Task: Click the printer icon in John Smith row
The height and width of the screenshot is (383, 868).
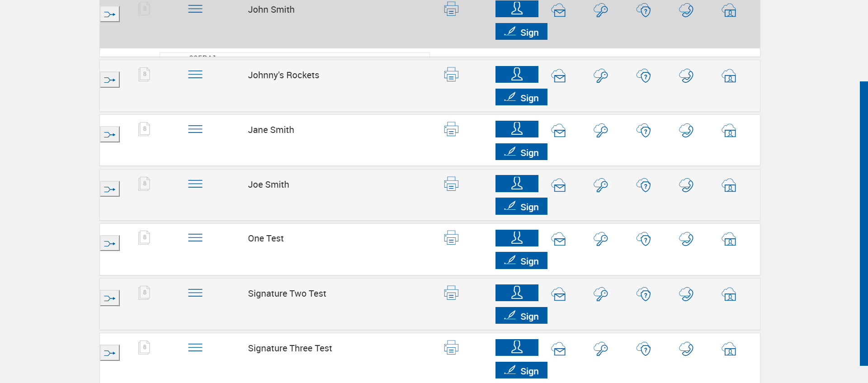Action: click(x=451, y=9)
